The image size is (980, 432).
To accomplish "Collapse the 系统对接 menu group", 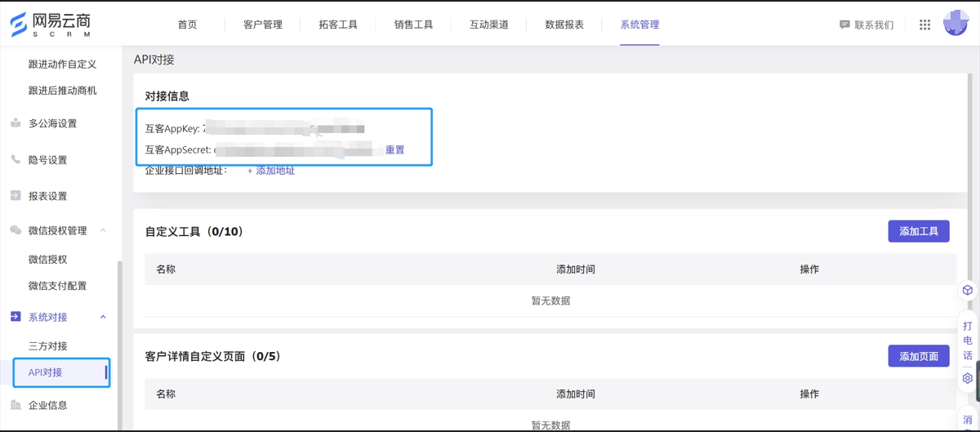I will pyautogui.click(x=103, y=317).
